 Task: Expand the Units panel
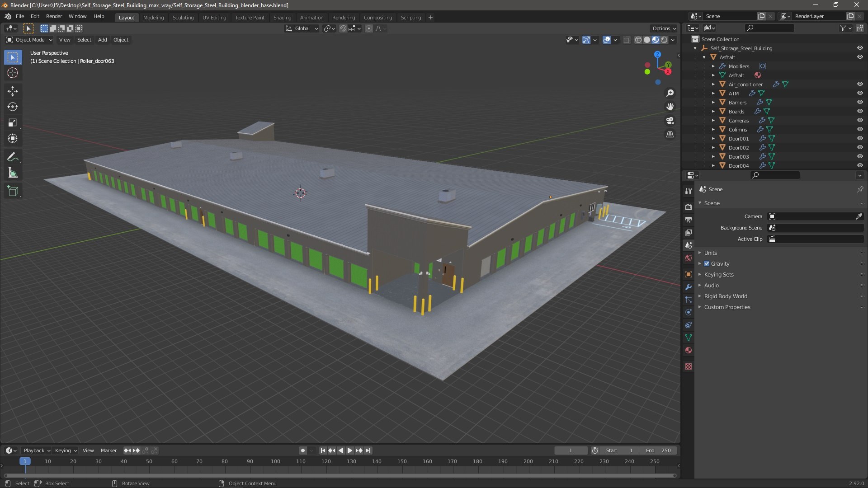(710, 253)
